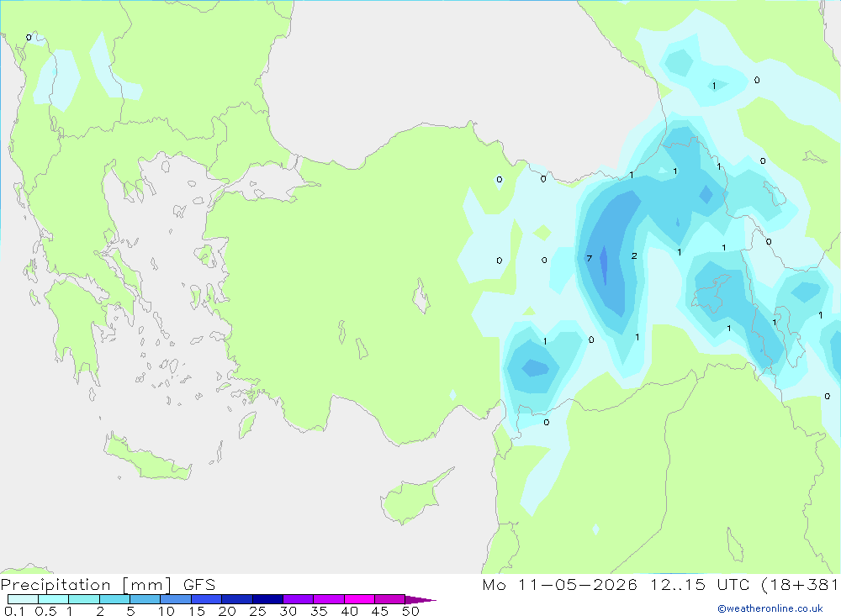Open the weatheronline.co.uk copyright link

(770, 608)
